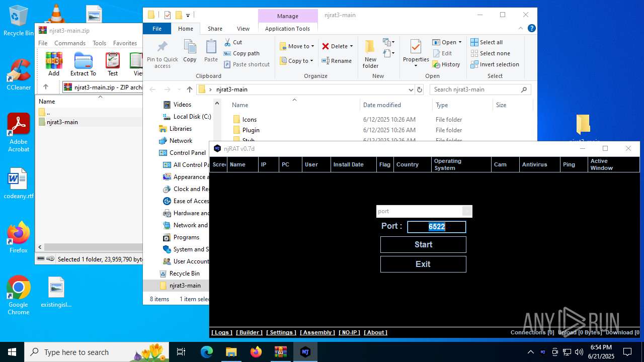This screenshot has height=362, width=644.
Task: Open njRAT Settings link
Action: 281,332
